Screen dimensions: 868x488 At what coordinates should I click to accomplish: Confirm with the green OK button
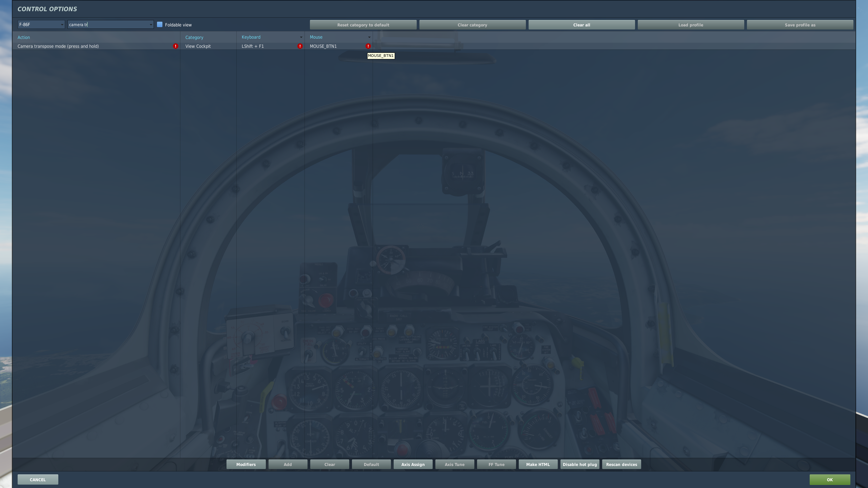(x=830, y=480)
